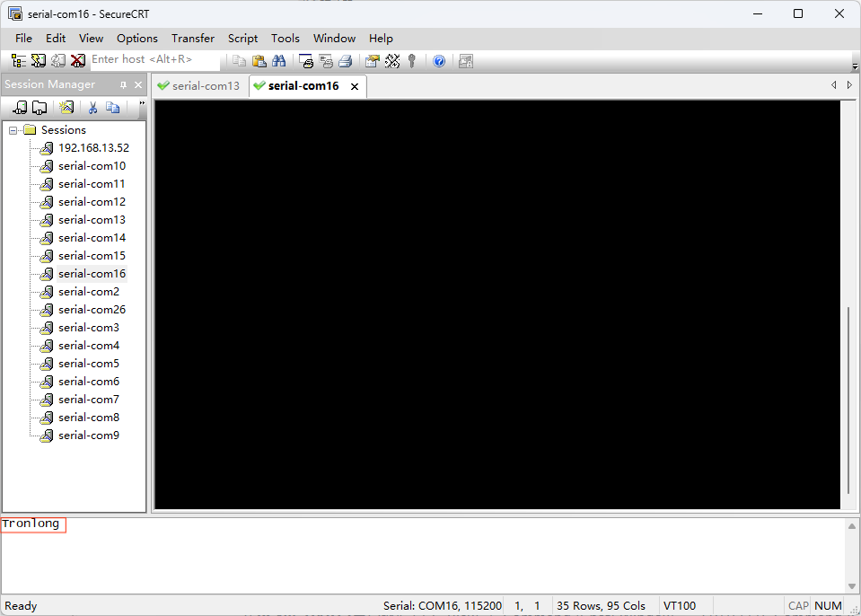Collapse the Sessions folder tree node
Image resolution: width=861 pixels, height=616 pixels.
click(x=13, y=130)
